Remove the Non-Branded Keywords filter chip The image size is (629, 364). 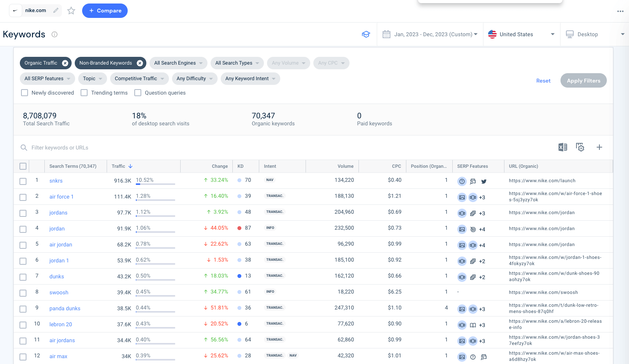coord(140,63)
